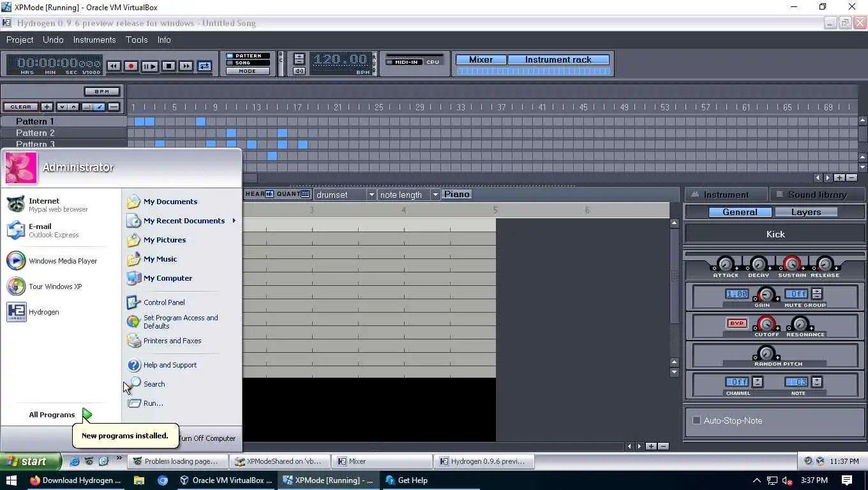Change the Mute Group stepper

pyautogui.click(x=816, y=294)
